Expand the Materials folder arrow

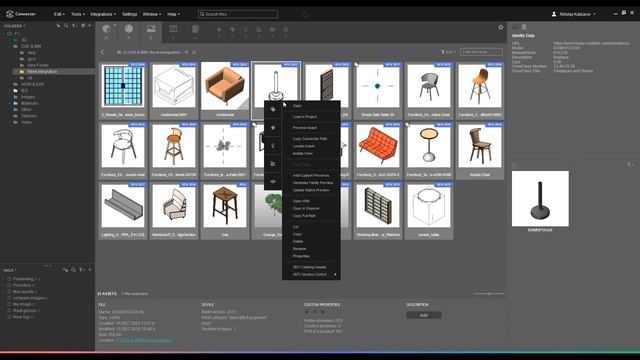tap(10, 103)
